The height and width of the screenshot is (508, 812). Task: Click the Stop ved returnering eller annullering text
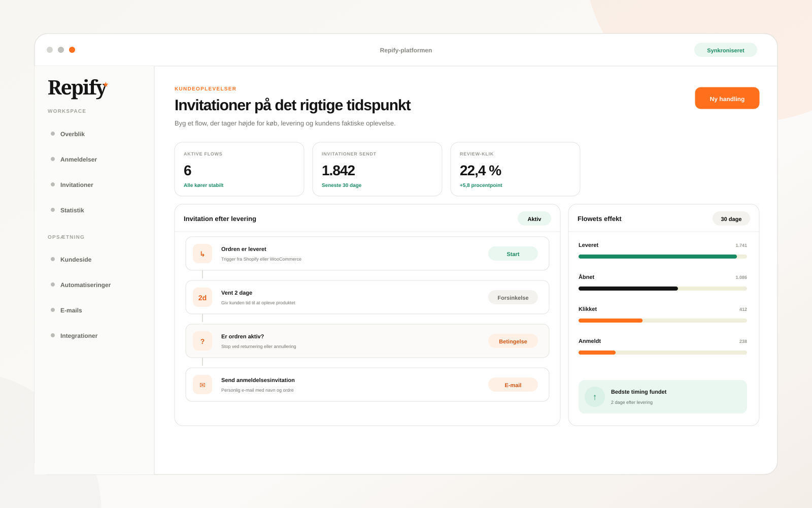258,346
